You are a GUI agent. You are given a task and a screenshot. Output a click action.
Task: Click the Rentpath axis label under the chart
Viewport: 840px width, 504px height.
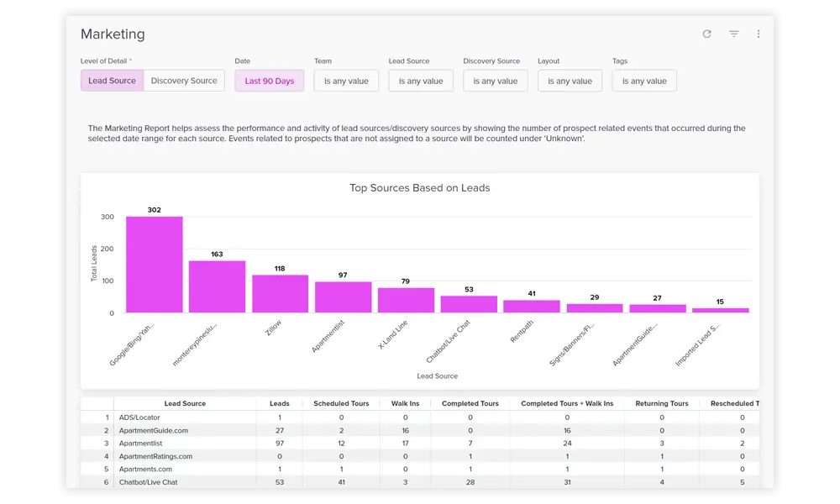click(x=522, y=331)
